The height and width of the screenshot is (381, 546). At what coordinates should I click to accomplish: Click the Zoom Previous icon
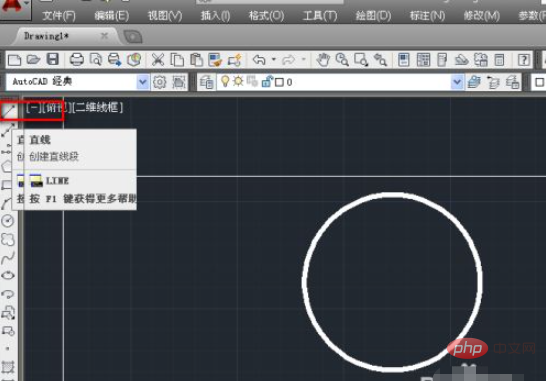tap(380, 60)
